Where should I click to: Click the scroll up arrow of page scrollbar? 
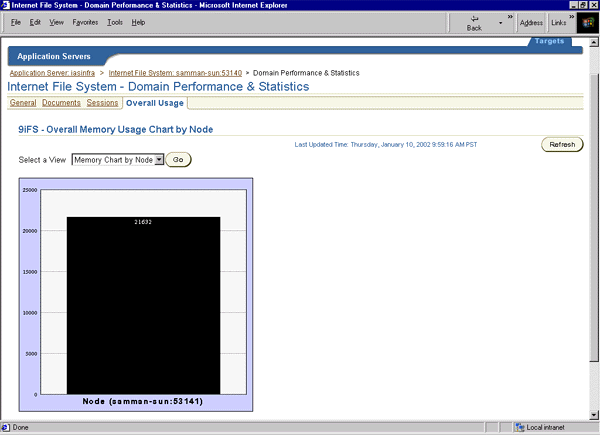(594, 42)
